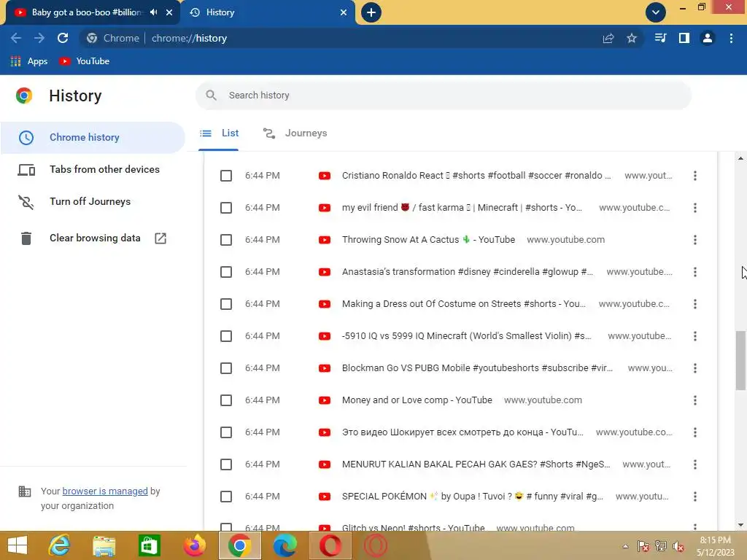Toggle the side panel icon
Viewport: 747px width, 560px height.
pos(684,38)
